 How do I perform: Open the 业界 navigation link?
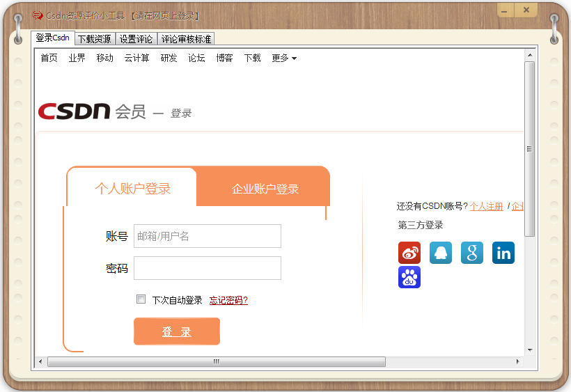77,58
